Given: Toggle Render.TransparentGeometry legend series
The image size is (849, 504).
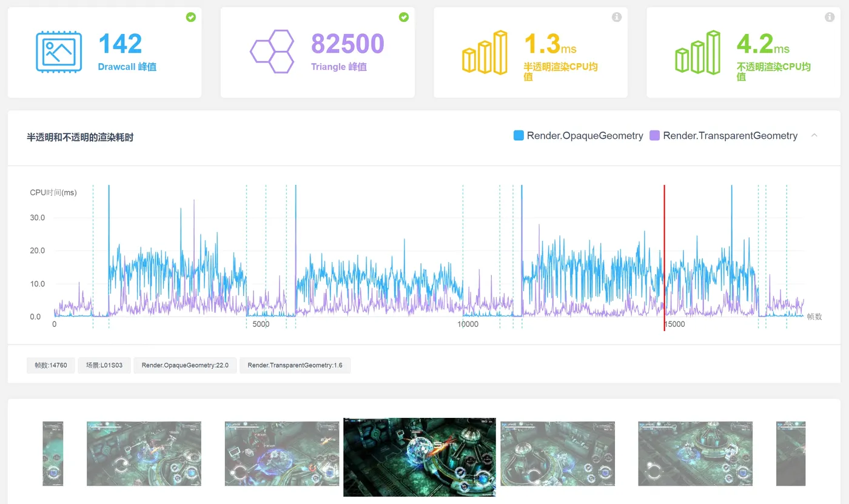Looking at the screenshot, I should [x=723, y=136].
